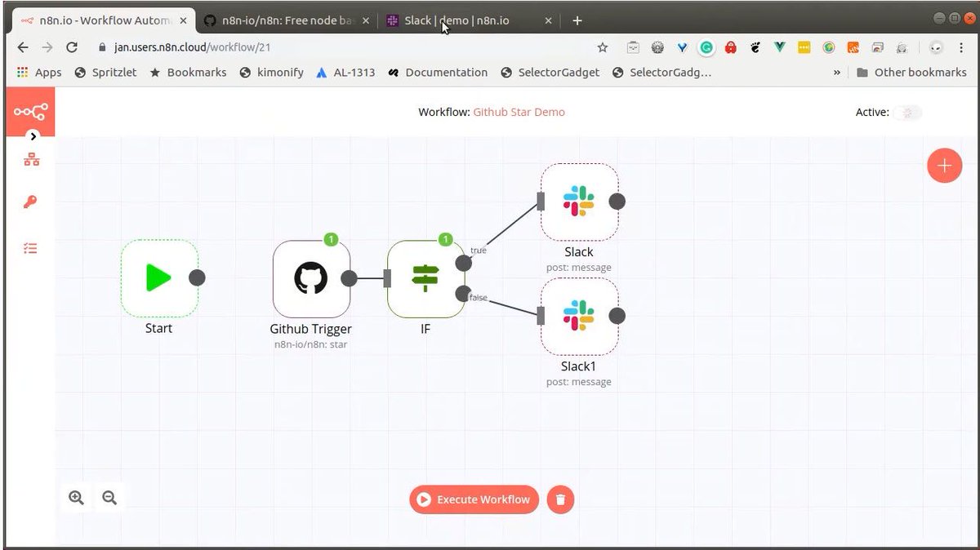The image size is (980, 550).
Task: Expand the left sidebar with the chevron
Action: pos(33,135)
